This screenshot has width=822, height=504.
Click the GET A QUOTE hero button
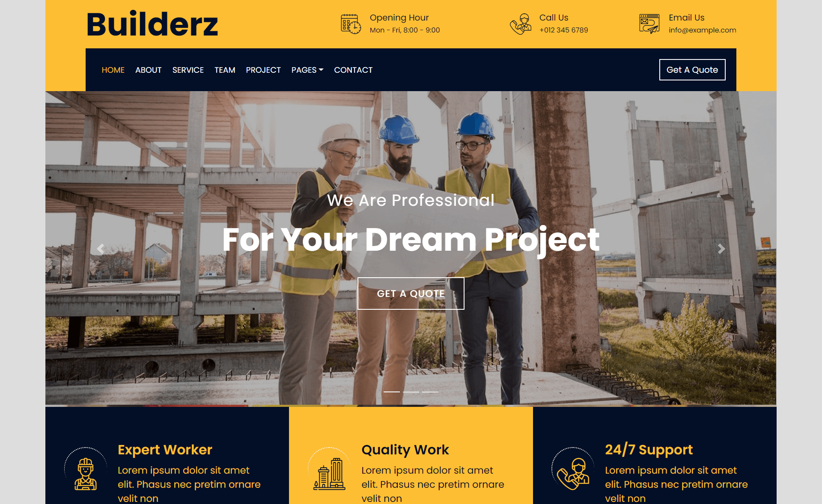coord(411,294)
